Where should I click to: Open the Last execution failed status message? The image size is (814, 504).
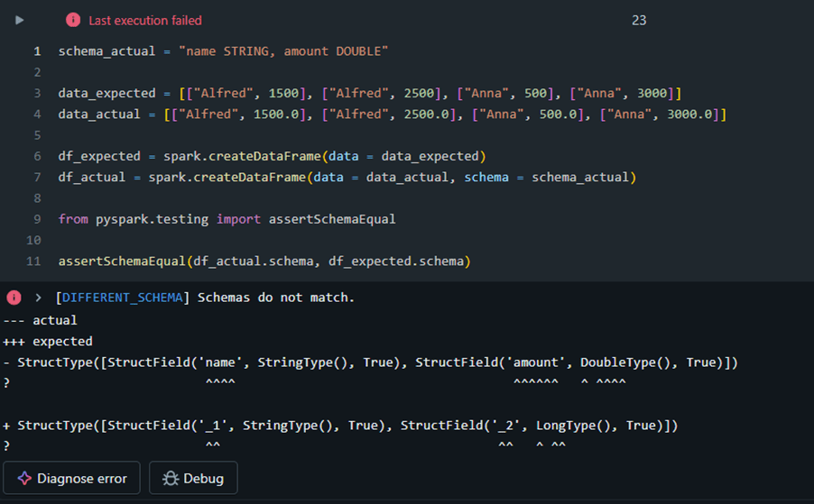point(144,20)
